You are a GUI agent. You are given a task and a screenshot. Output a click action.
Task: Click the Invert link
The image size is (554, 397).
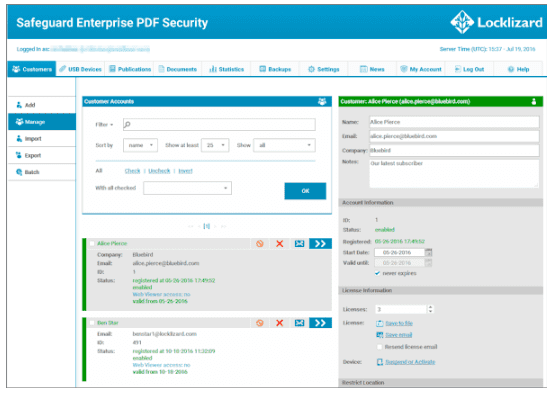pyautogui.click(x=185, y=171)
